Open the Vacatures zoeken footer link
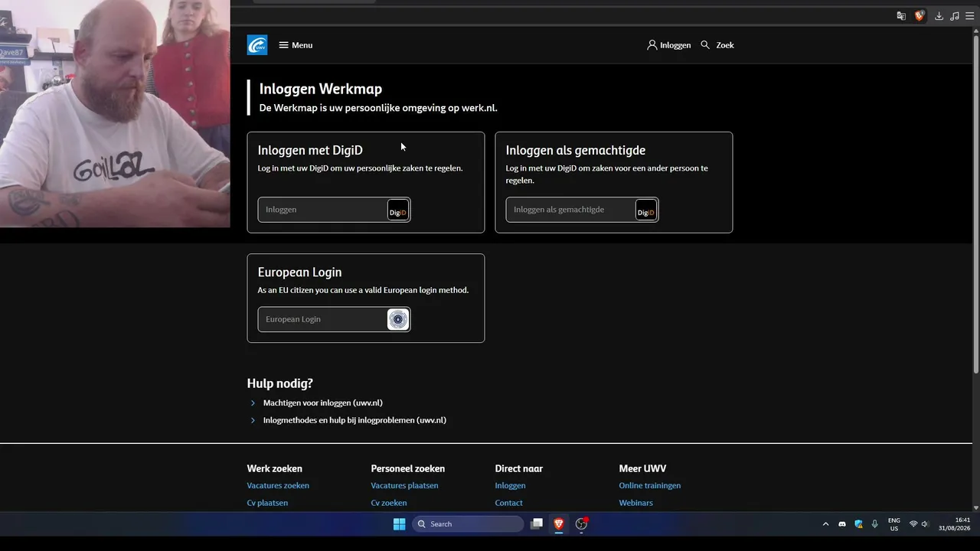This screenshot has width=980, height=551. click(x=278, y=485)
